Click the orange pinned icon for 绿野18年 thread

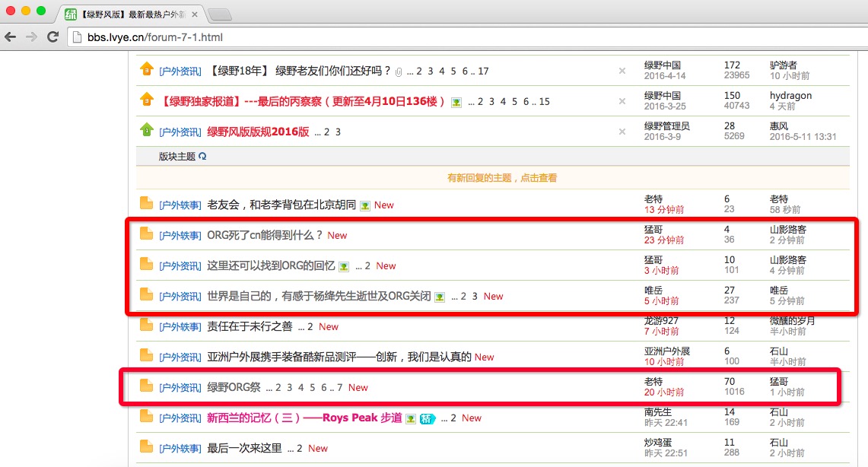146,70
